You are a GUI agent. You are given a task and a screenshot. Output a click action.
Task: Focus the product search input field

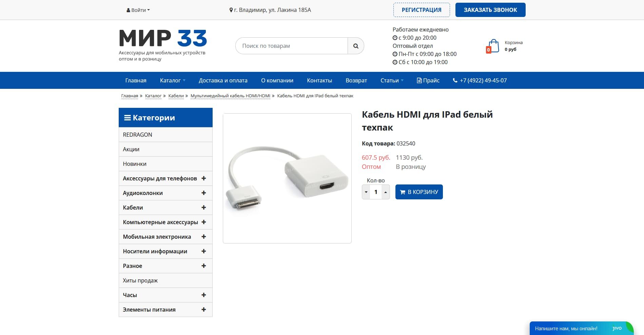292,46
